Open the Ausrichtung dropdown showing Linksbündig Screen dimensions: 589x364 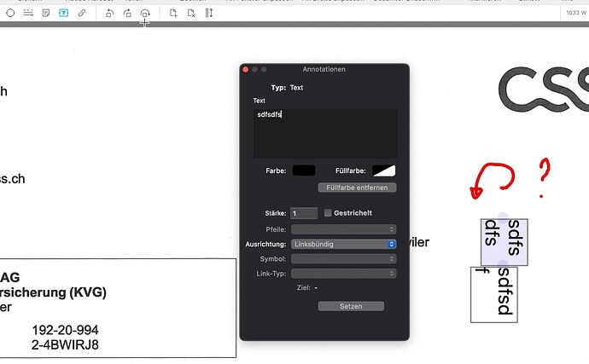tap(343, 244)
